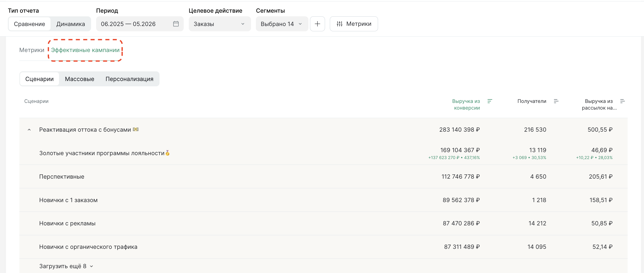Switch to the Персонализация tab
This screenshot has width=644, height=273.
(129, 79)
